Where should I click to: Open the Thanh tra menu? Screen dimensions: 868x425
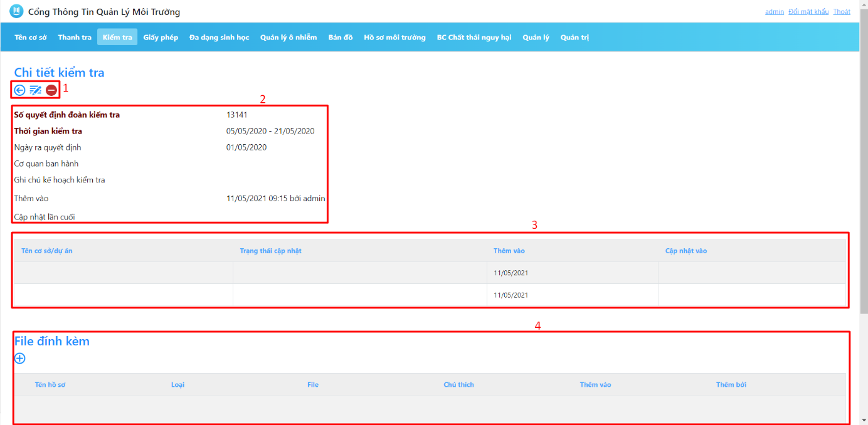75,38
